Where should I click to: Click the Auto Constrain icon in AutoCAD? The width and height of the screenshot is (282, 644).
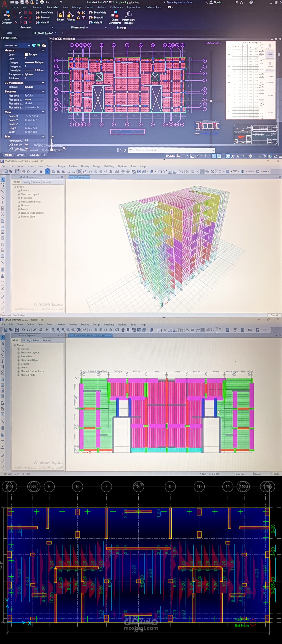click(x=7, y=14)
